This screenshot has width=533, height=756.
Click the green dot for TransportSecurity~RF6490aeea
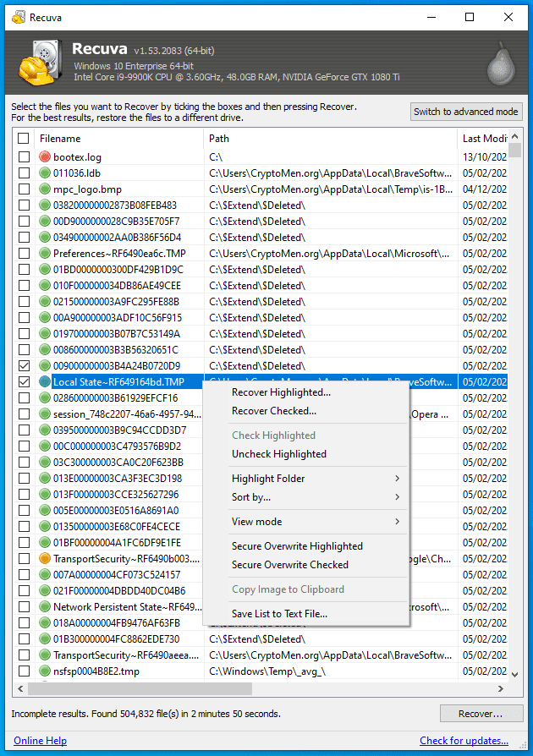coord(45,655)
